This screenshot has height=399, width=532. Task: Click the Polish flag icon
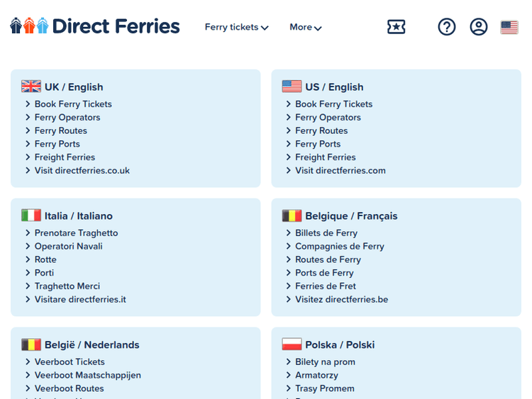pyautogui.click(x=292, y=344)
